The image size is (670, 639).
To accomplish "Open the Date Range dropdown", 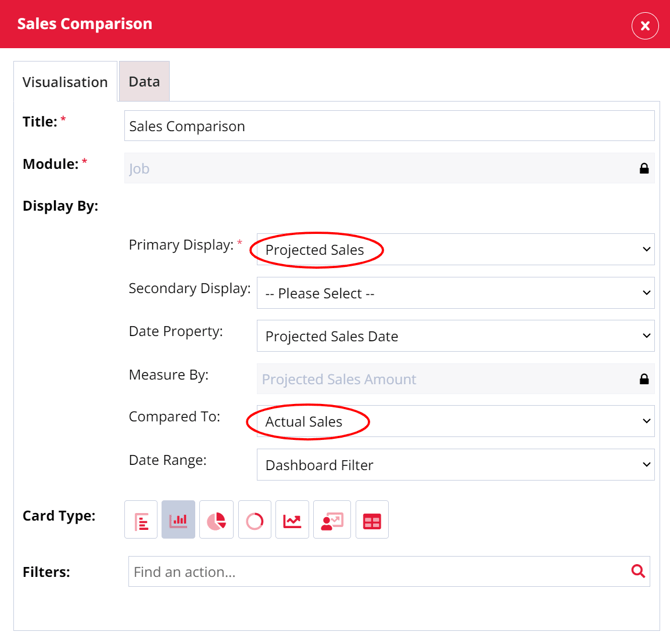I will [455, 465].
